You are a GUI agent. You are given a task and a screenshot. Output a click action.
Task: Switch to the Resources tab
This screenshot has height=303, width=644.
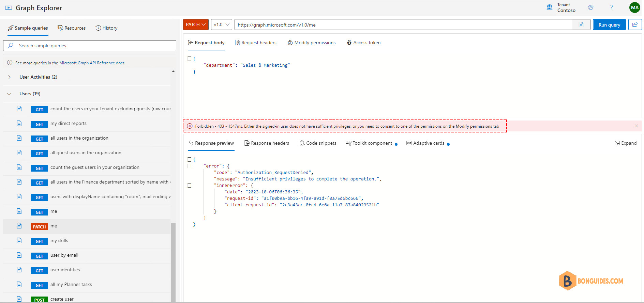click(72, 28)
